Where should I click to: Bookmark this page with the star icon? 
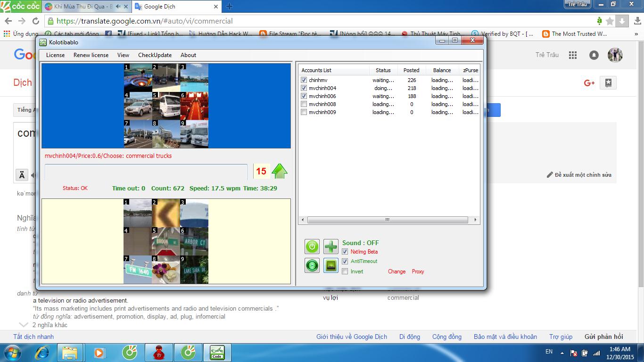[x=610, y=21]
